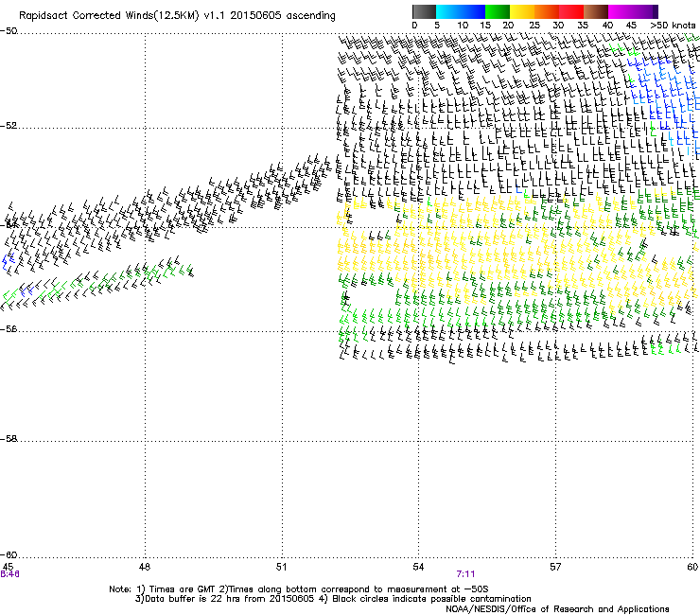This screenshot has height=615, width=700.
Task: Click the '51' longitude axis label
Action: pos(281,567)
